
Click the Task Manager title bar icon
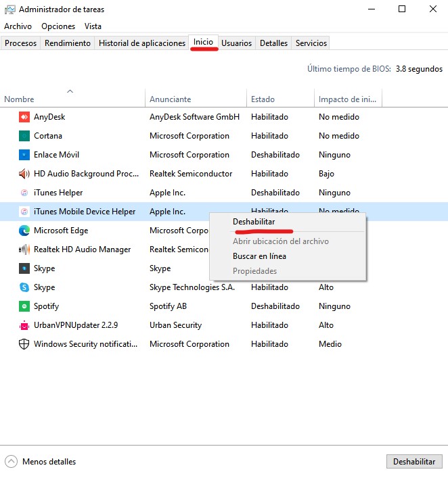pos(9,9)
